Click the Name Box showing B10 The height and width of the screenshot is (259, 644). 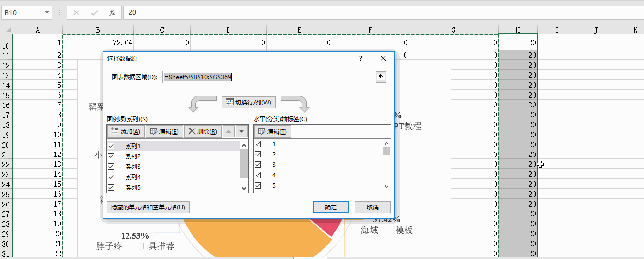click(x=23, y=13)
